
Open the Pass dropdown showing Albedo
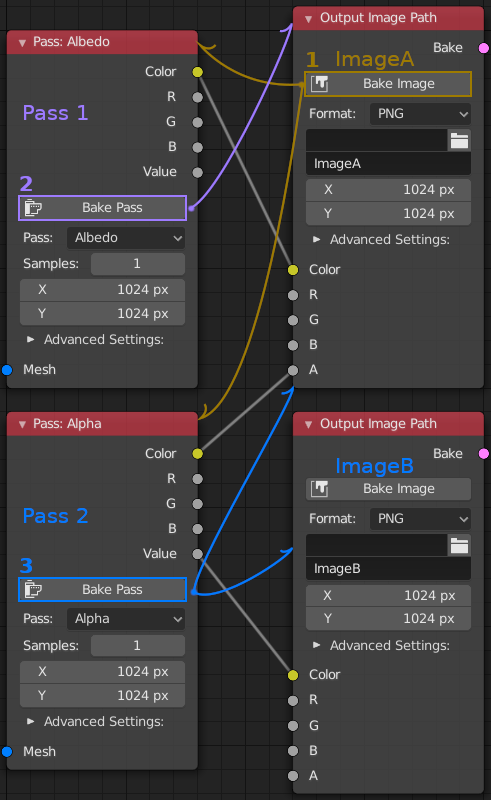[x=126, y=238]
